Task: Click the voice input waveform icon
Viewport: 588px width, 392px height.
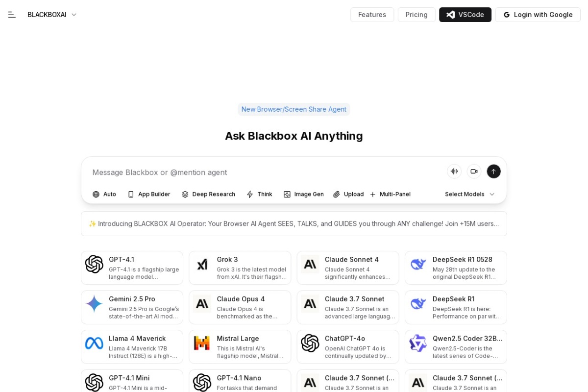Action: 454,171
